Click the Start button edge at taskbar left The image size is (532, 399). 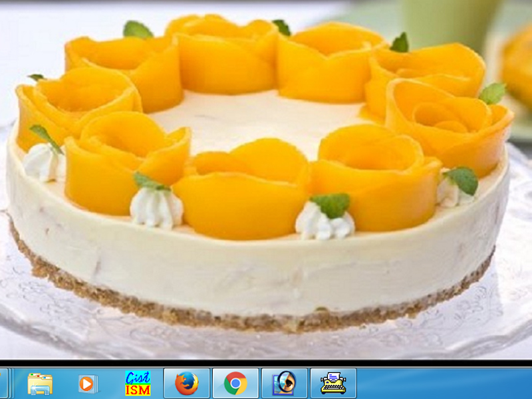coord(3,384)
